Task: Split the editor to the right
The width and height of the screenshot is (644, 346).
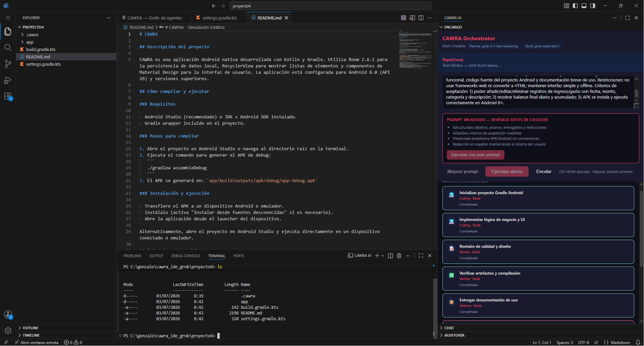Action: [421, 18]
